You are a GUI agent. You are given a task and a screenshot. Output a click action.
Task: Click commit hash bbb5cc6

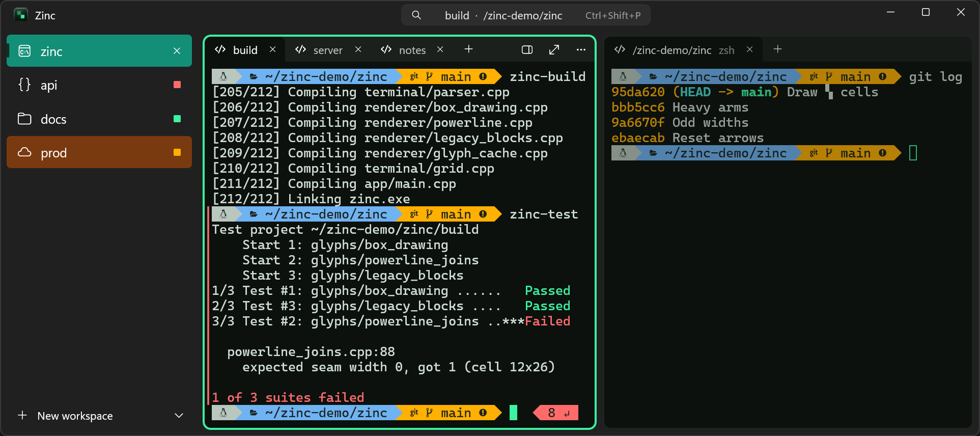tap(638, 107)
